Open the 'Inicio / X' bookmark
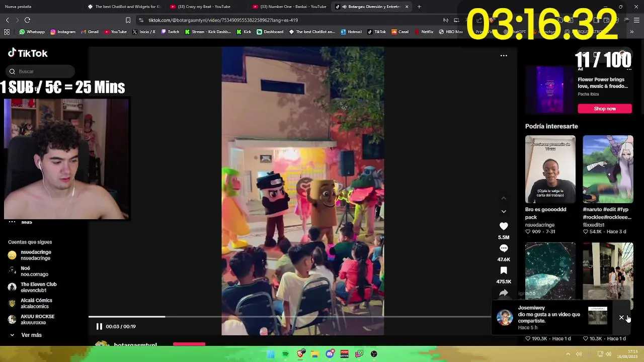The image size is (644, 362). pos(144,32)
